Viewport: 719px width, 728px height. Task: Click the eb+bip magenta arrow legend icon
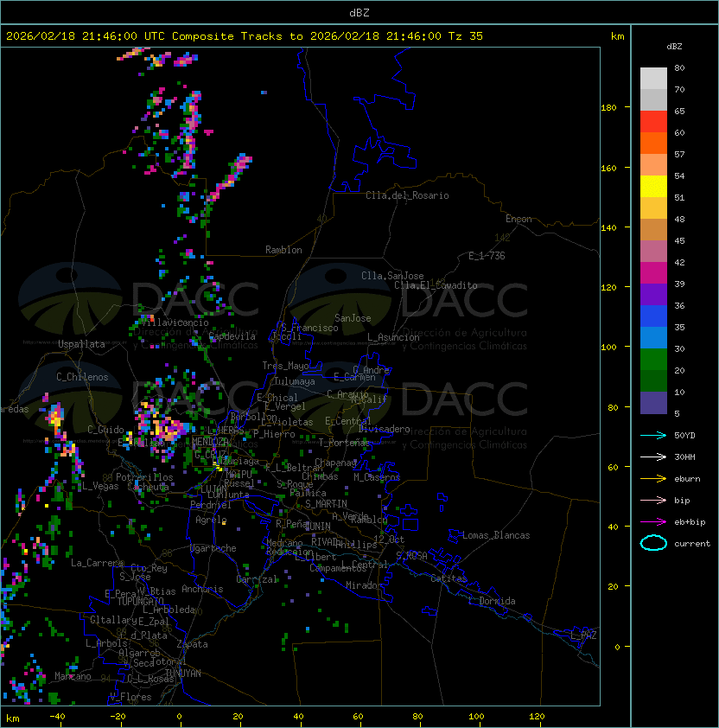(653, 522)
